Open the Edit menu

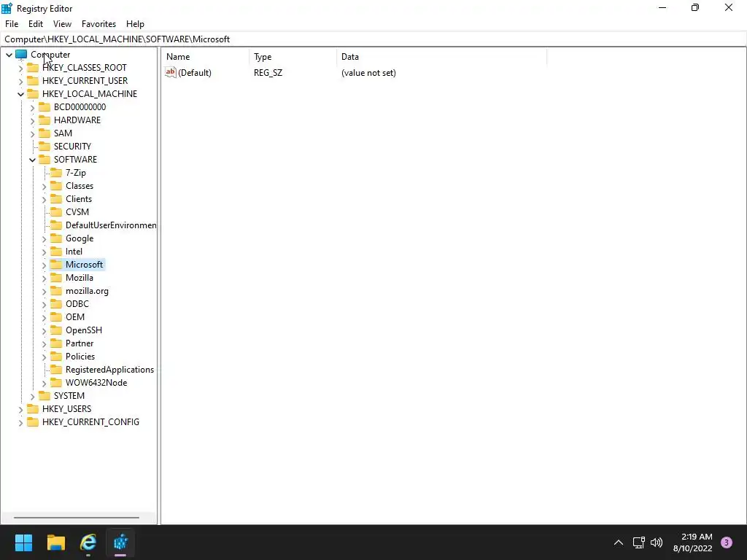tap(36, 24)
